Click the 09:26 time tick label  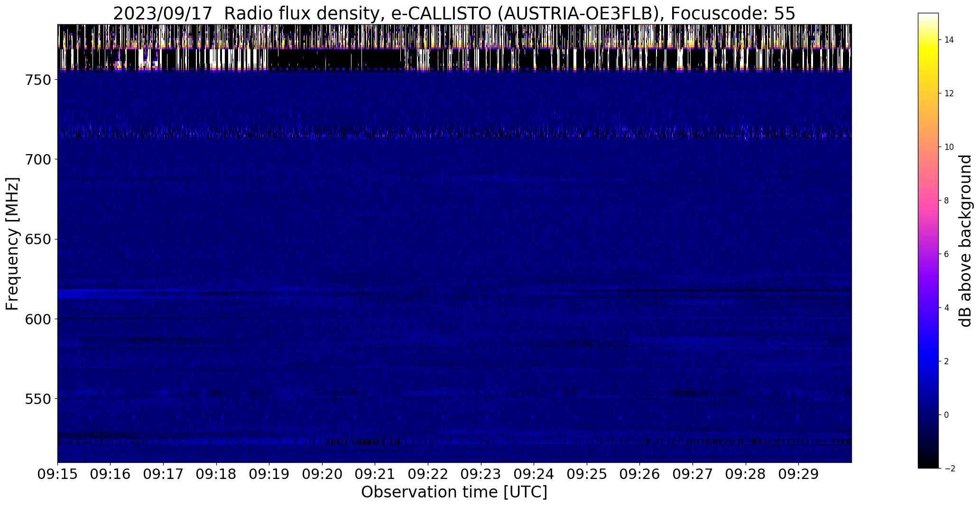point(640,475)
